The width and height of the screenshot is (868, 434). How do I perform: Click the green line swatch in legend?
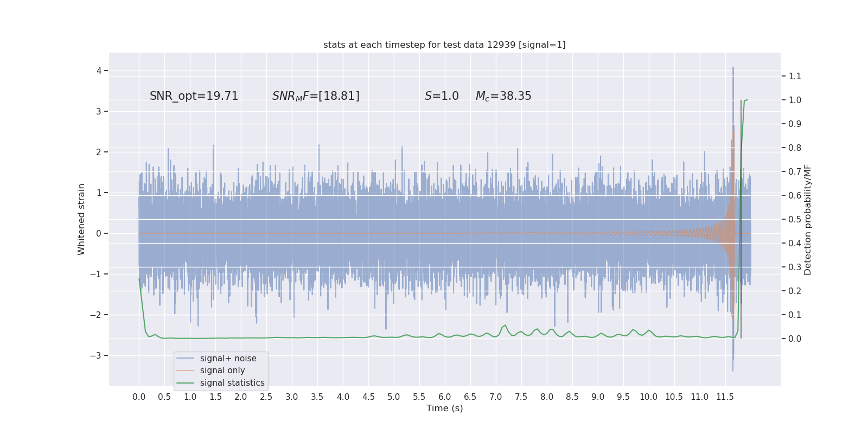[186, 383]
